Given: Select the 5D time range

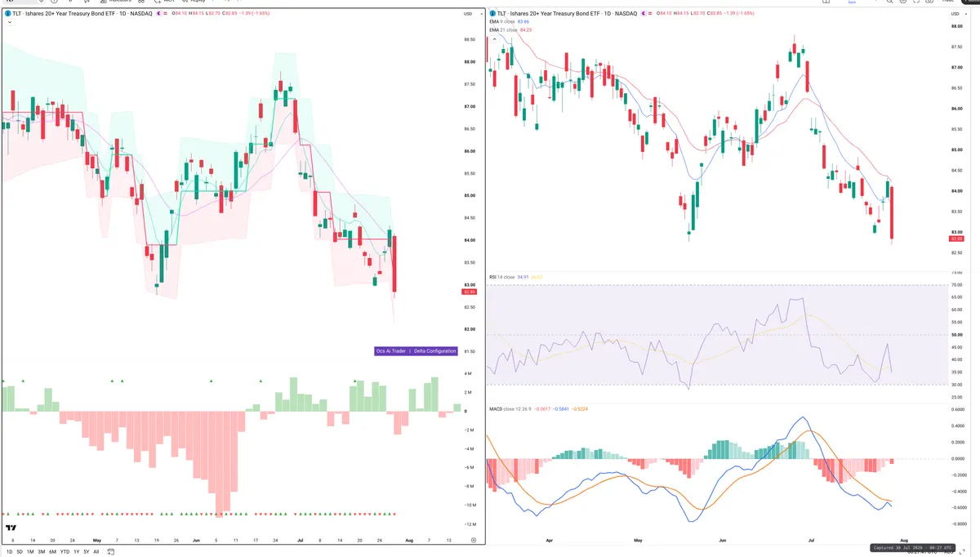Looking at the screenshot, I should click(19, 552).
